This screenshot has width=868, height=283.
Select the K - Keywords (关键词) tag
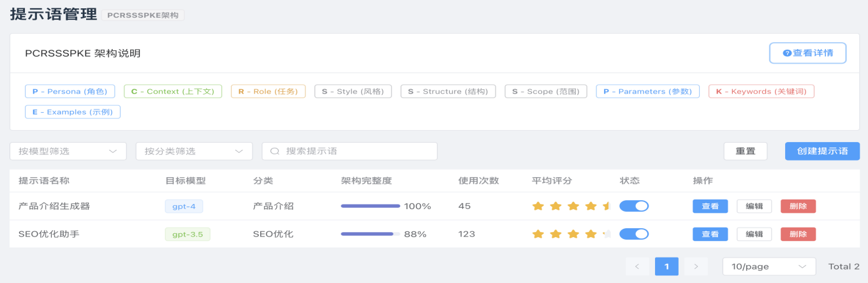click(761, 92)
